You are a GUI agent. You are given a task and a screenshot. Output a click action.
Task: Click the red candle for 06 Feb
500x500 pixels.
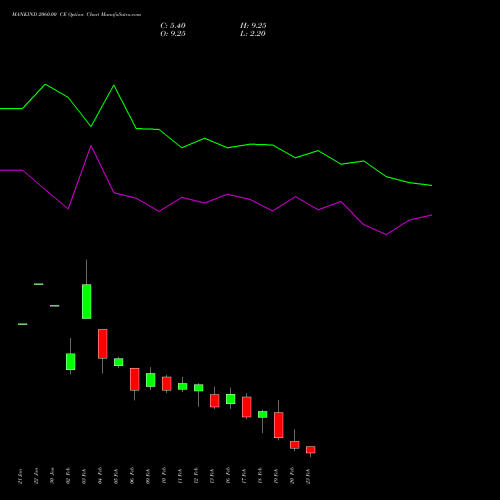pyautogui.click(x=135, y=379)
